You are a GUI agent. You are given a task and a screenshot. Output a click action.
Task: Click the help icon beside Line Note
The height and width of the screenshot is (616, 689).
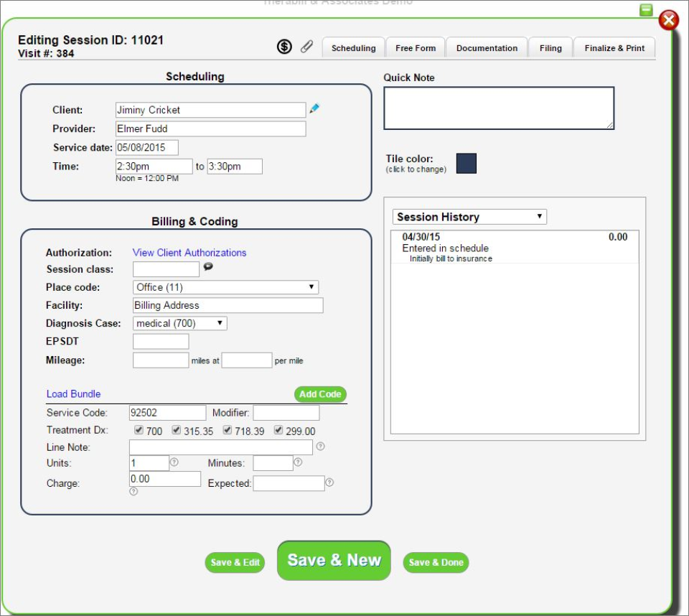click(322, 446)
